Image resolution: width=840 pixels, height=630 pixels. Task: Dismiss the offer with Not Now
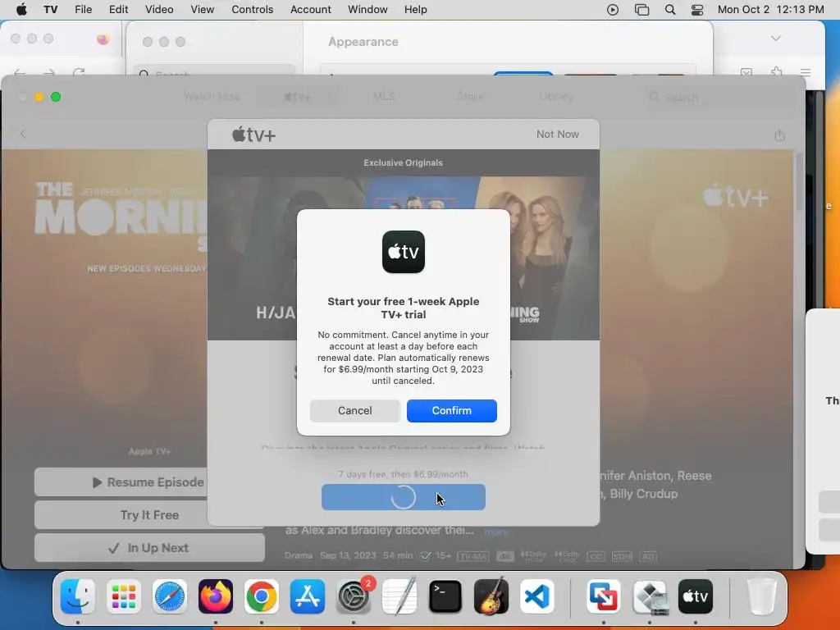(558, 134)
